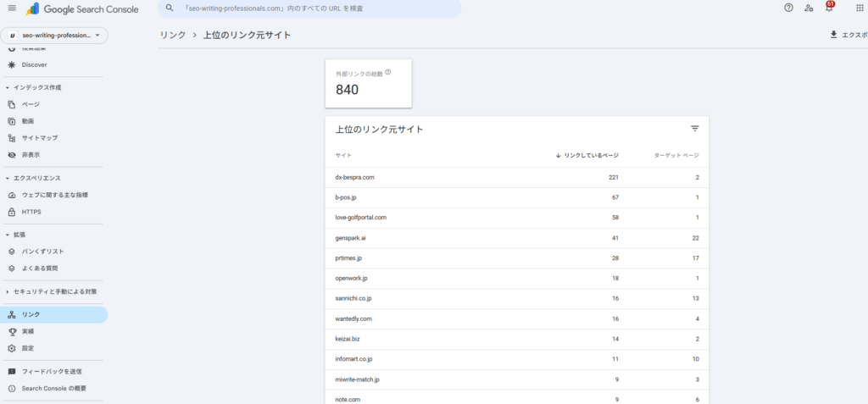
Task: Open the b-pos.jp row
Action: 517,197
